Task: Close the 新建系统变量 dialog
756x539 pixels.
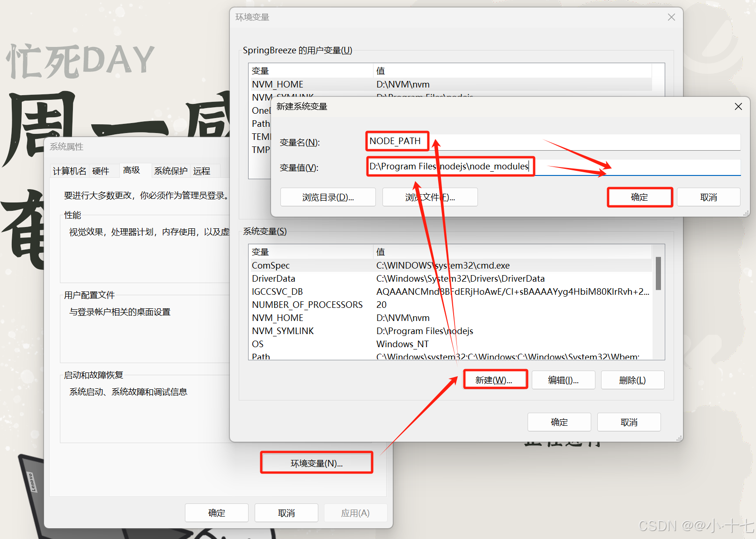Action: coord(738,106)
